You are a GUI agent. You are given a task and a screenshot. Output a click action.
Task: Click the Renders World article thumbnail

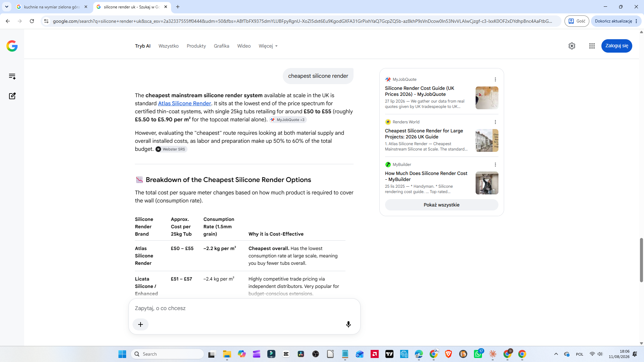tap(487, 140)
